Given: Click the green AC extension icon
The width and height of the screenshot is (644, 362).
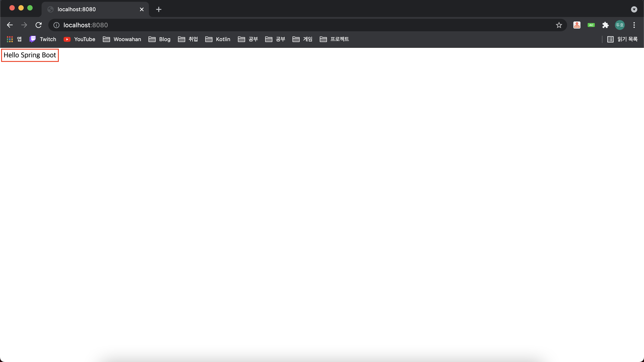Looking at the screenshot, I should coord(591,25).
